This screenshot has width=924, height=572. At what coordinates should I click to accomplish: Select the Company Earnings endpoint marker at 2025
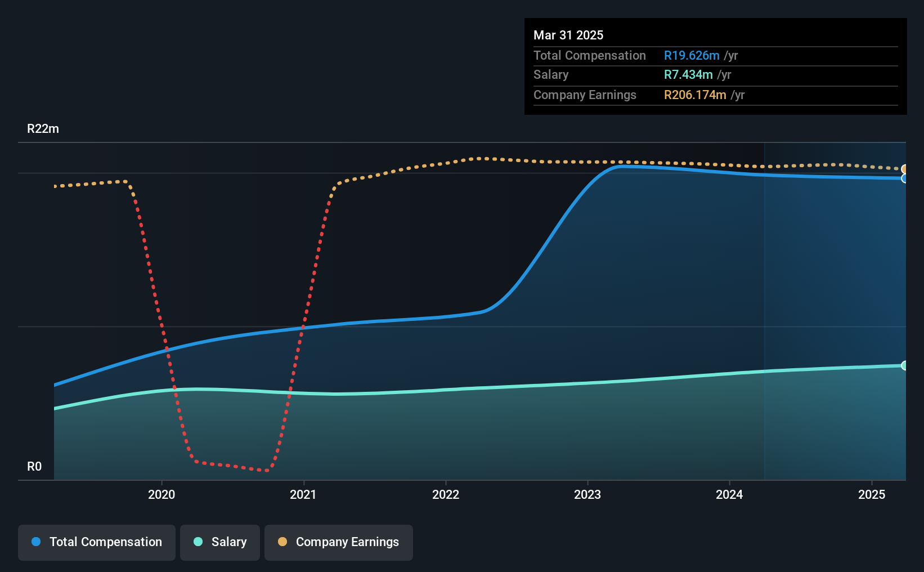coord(905,169)
